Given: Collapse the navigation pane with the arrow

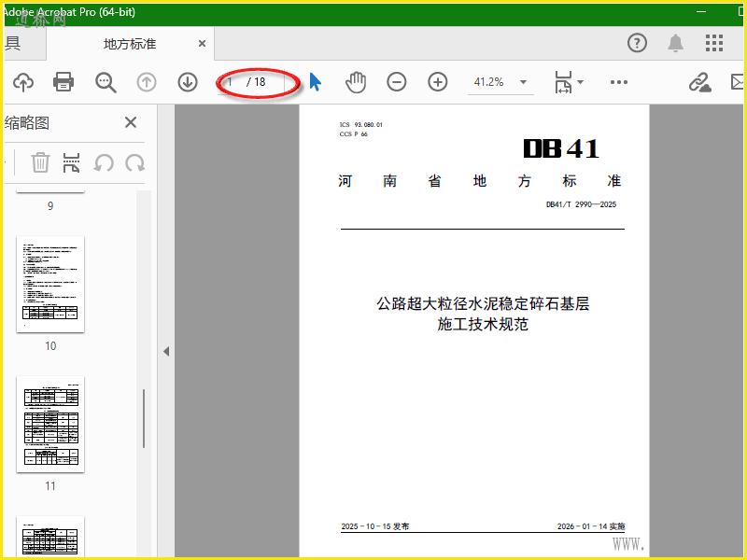Looking at the screenshot, I should point(166,352).
